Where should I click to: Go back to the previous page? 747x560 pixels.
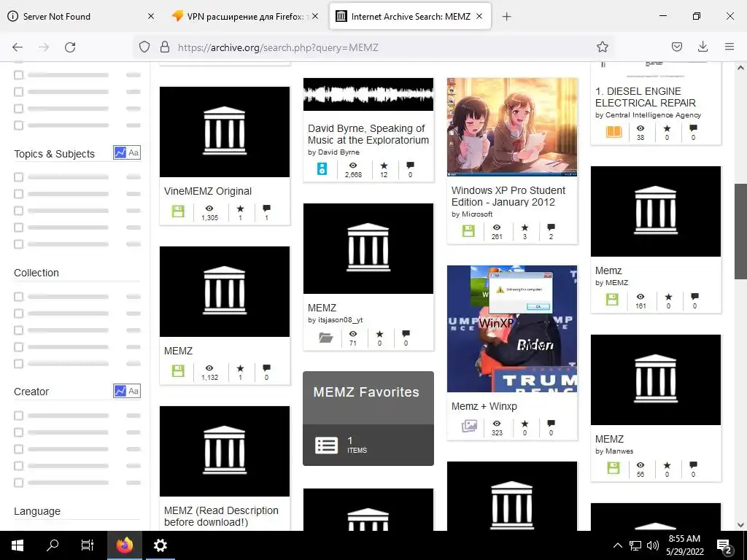18,47
